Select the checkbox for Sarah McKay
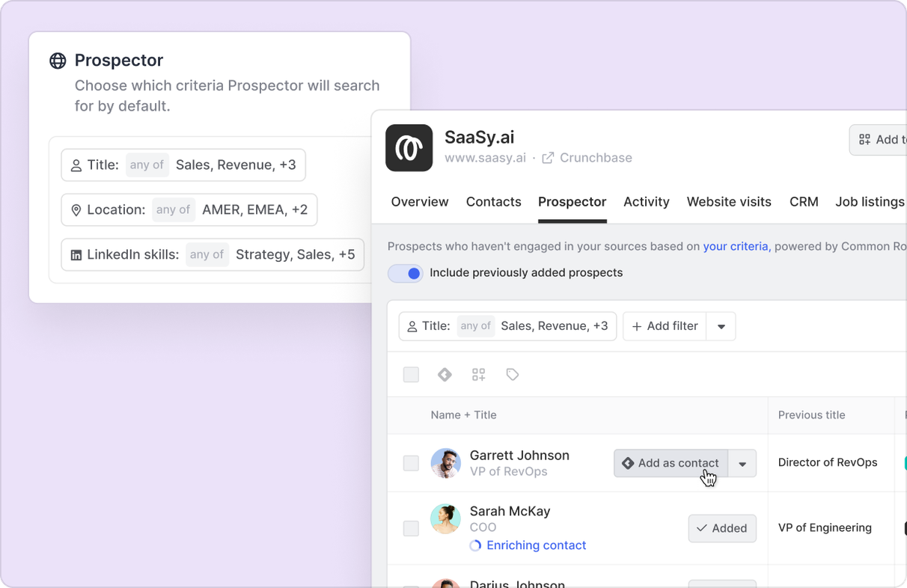This screenshot has width=907, height=588. 411,528
